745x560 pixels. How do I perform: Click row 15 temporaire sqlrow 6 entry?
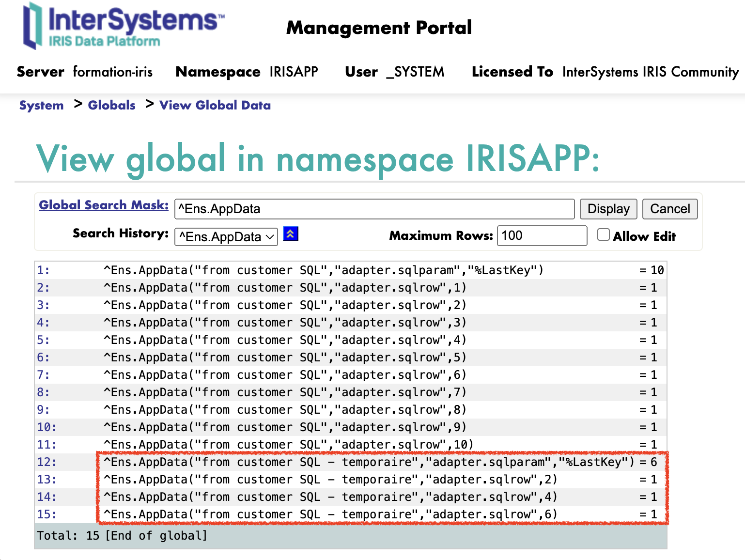330,514
